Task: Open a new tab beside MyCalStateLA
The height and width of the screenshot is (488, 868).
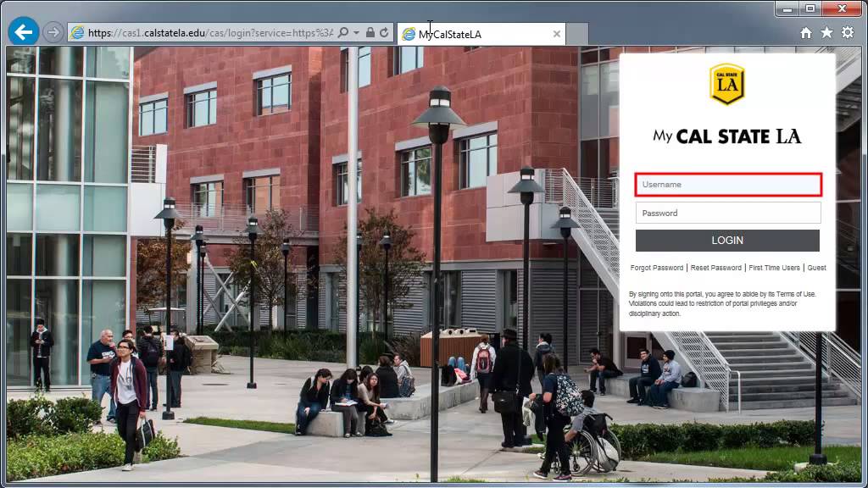Action: coord(576,34)
